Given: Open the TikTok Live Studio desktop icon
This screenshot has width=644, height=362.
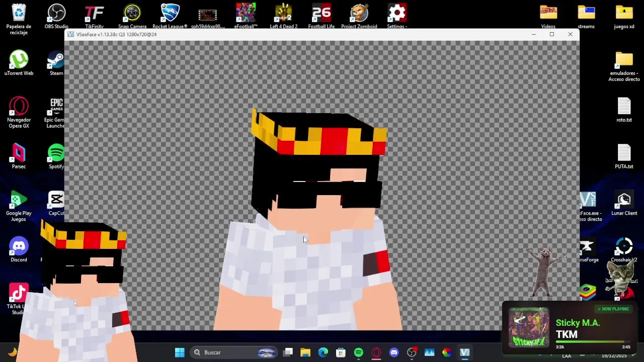Looking at the screenshot, I should point(18,300).
